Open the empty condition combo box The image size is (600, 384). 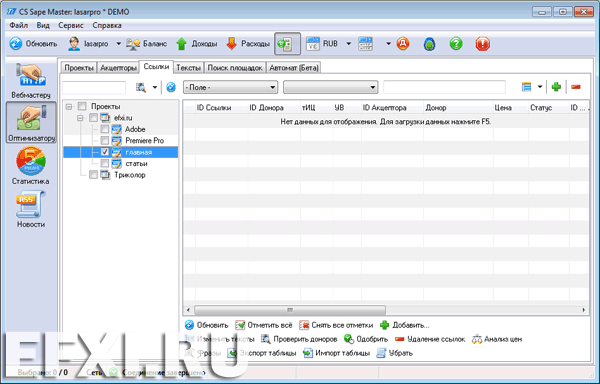[x=331, y=87]
